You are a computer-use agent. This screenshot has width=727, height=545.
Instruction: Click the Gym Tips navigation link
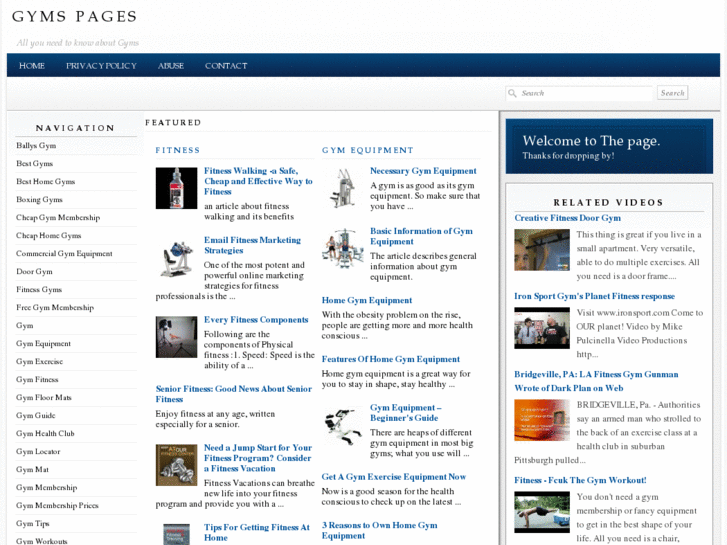(x=32, y=524)
